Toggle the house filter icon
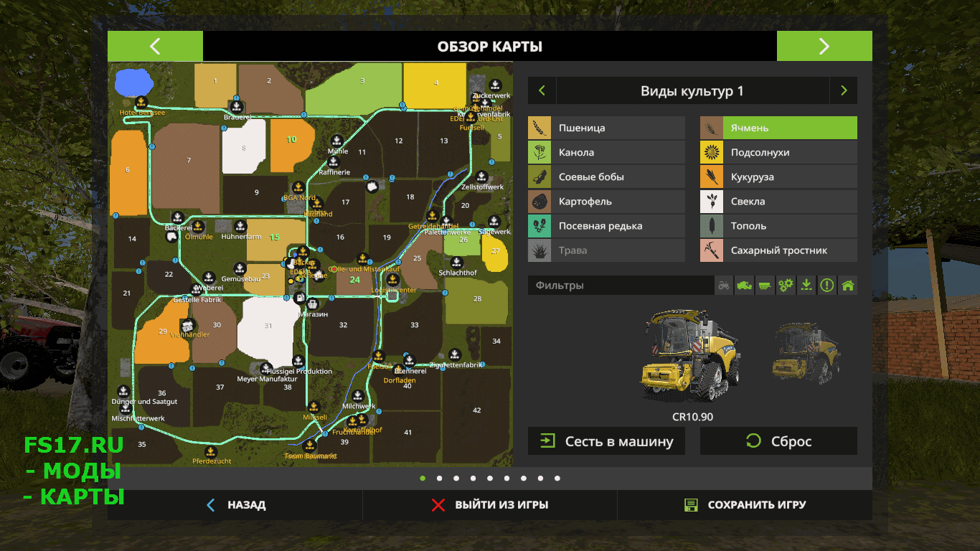Viewport: 980px width, 551px height. point(848,285)
